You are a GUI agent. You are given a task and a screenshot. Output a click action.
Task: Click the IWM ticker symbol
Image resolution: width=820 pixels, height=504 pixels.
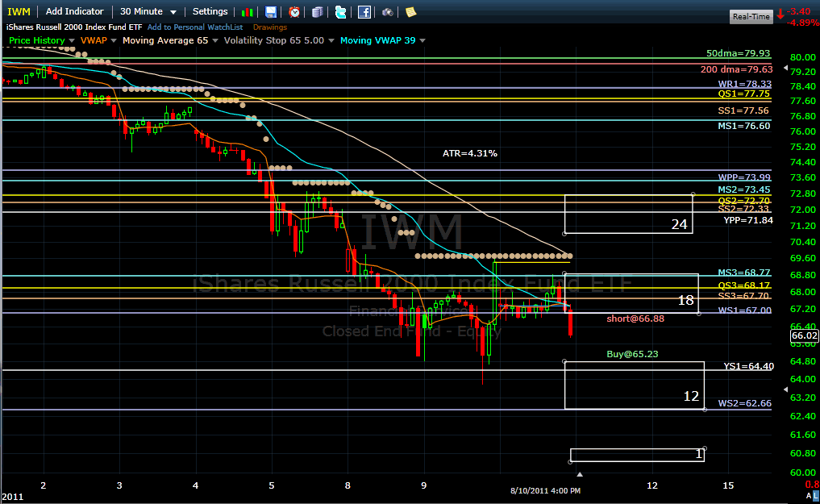pyautogui.click(x=19, y=11)
